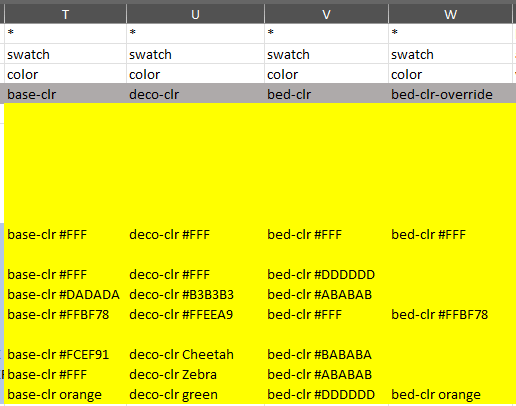Select the cell containing deco-clr Zebra

195,374
